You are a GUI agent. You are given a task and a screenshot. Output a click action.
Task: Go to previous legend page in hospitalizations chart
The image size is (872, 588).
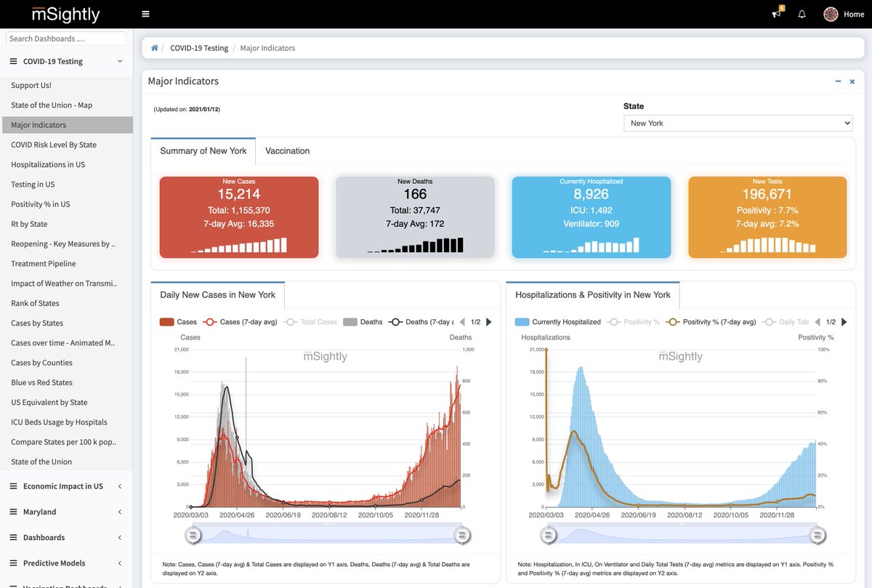click(817, 322)
